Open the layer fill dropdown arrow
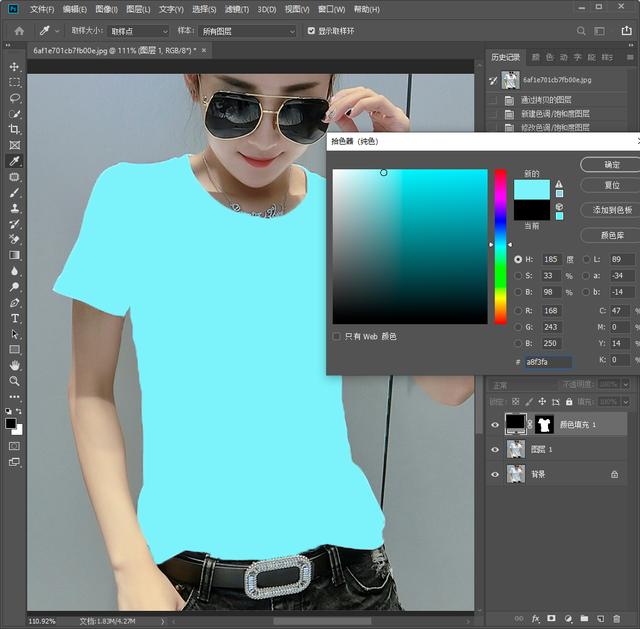Viewport: 640px width, 629px height. [x=625, y=402]
